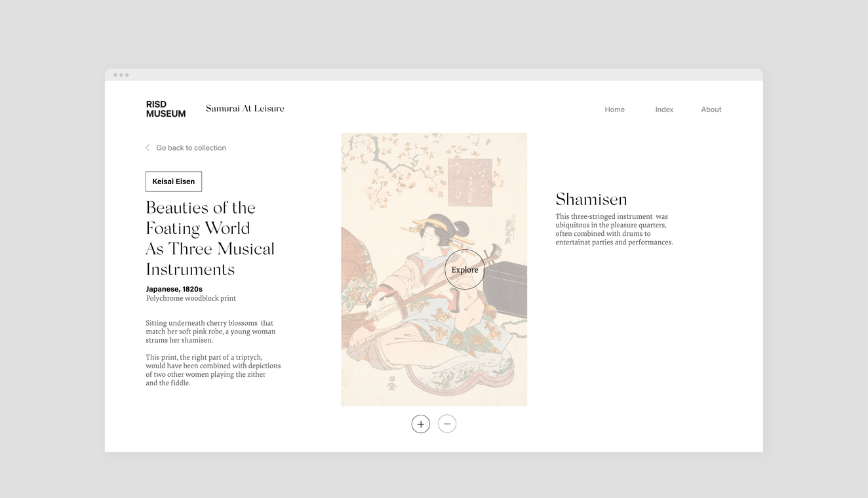Open the Index page
868x498 pixels.
[664, 109]
